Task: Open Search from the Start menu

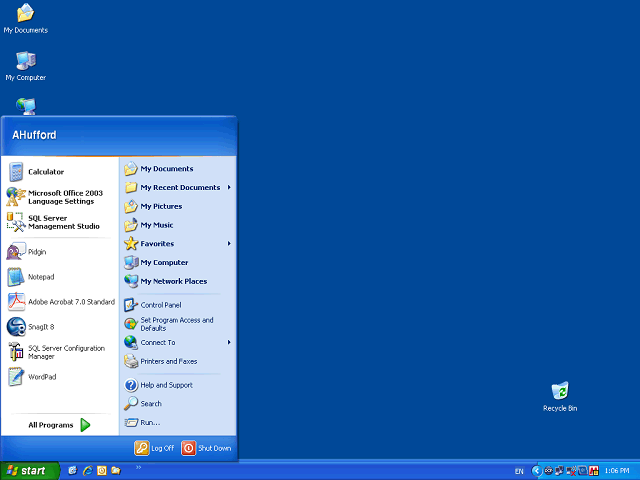Action: [x=178, y=404]
